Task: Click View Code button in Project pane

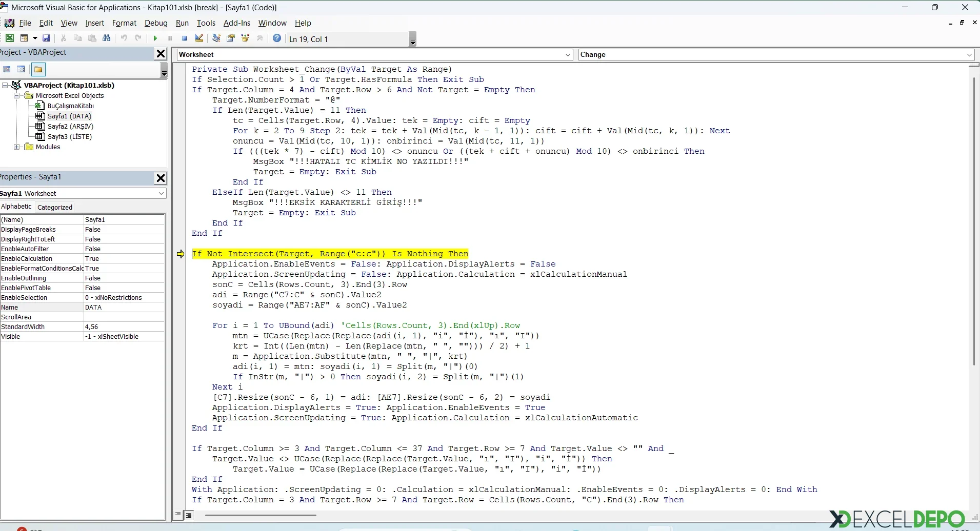Action: click(7, 69)
